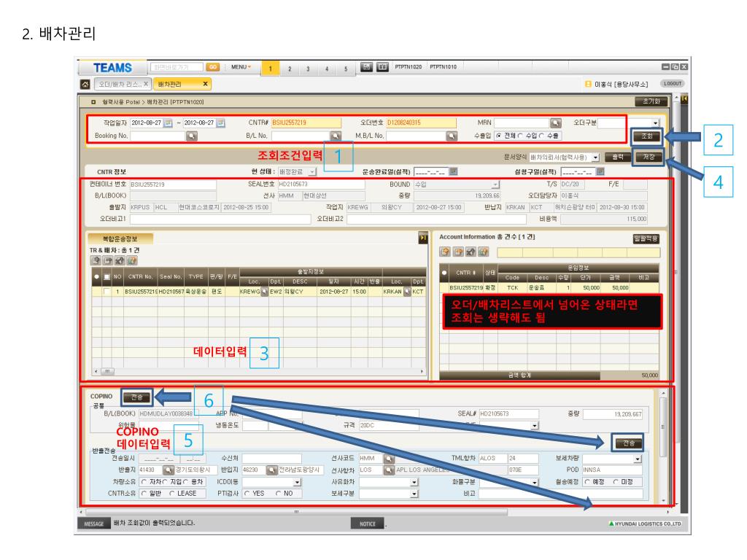Open the 보세구분 dropdown
Viewport: 747px width, 560px height.
[x=414, y=494]
